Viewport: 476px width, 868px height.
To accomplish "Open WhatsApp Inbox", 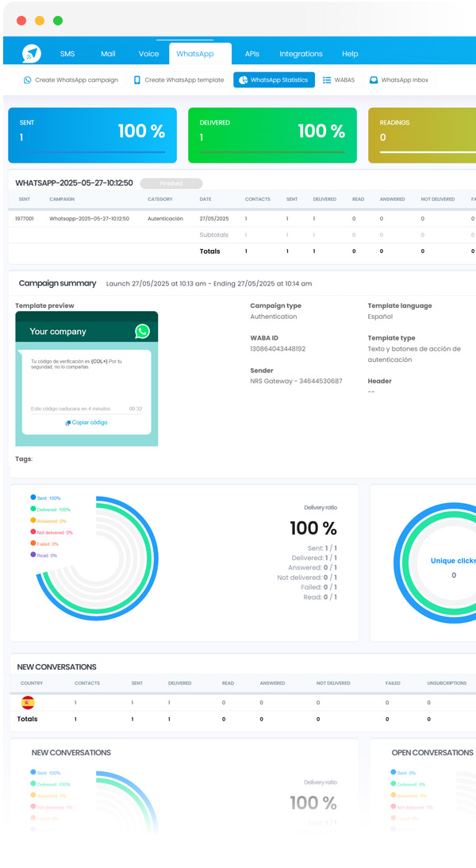I will [399, 79].
